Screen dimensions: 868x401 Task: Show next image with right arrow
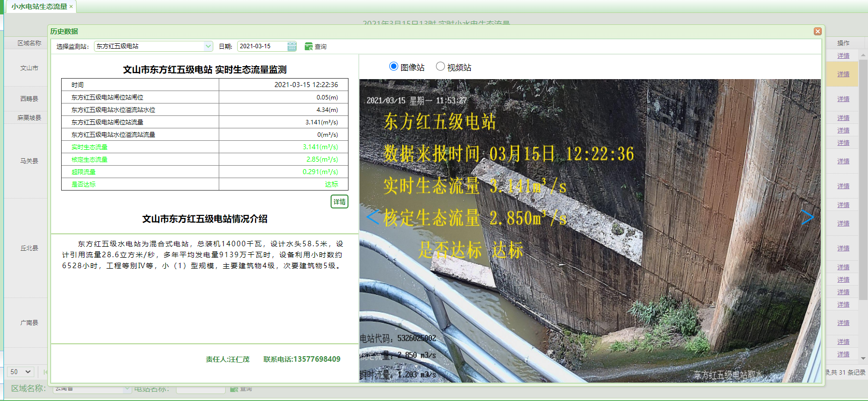807,217
